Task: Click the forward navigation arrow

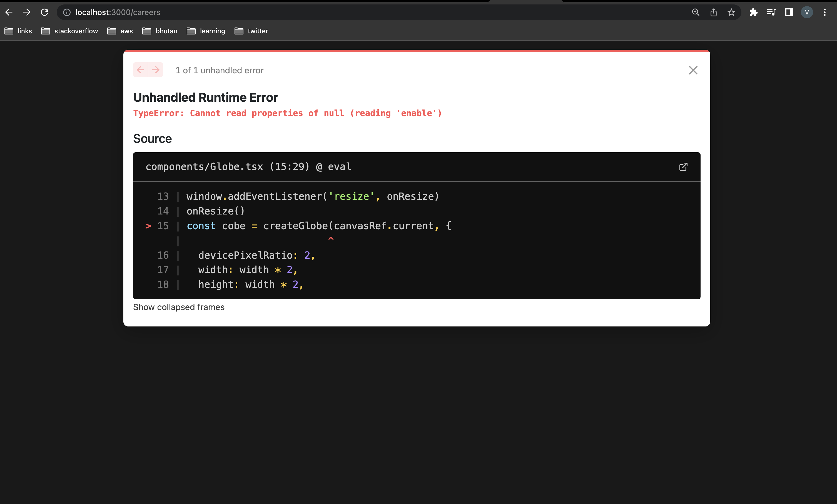Action: click(x=26, y=12)
